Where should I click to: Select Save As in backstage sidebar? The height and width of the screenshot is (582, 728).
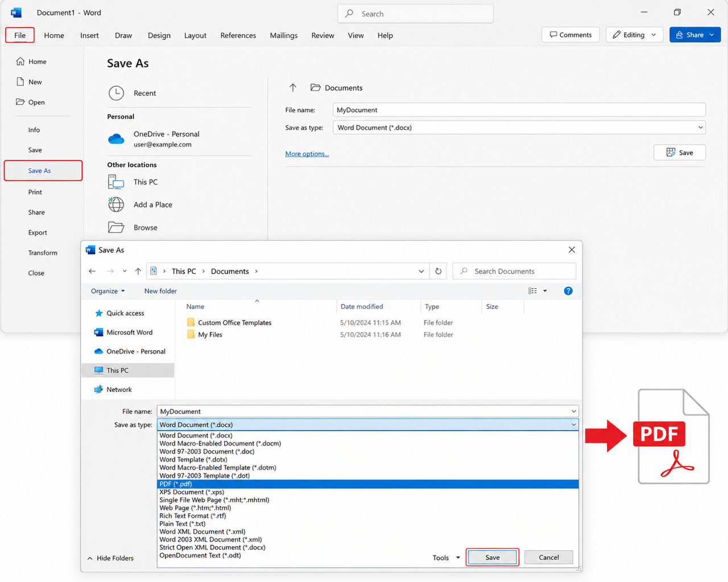[x=43, y=171]
